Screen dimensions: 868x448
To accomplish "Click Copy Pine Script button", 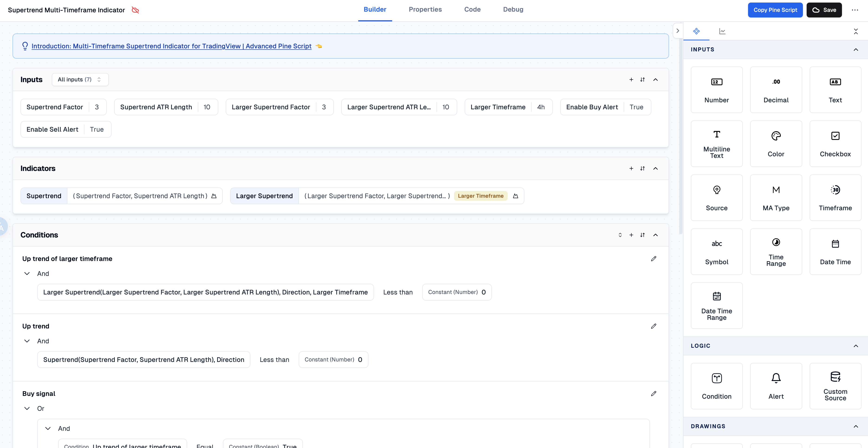I will tap(775, 10).
